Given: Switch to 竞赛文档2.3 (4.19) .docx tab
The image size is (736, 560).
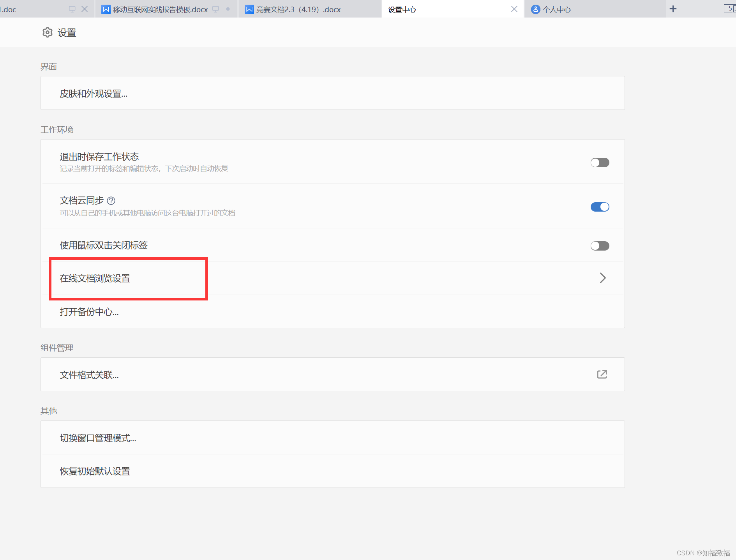Looking at the screenshot, I should (x=309, y=9).
